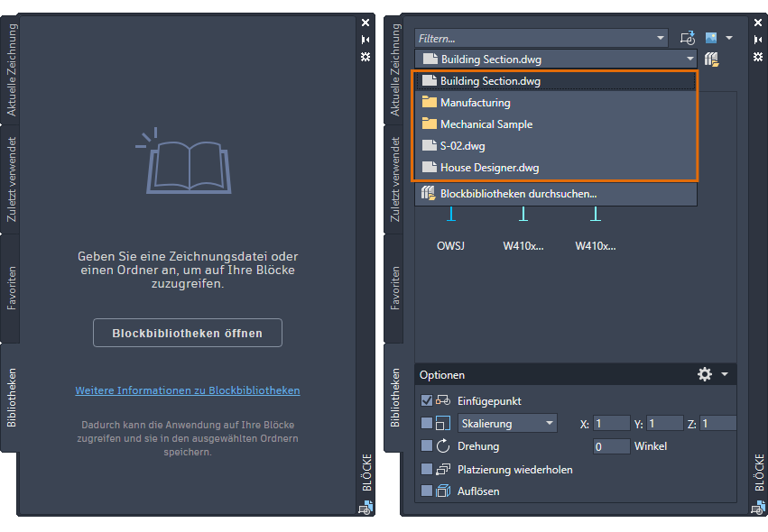Click the file icon next to S-02.dwg
Screen dimensions: 768x532
pyautogui.click(x=429, y=145)
